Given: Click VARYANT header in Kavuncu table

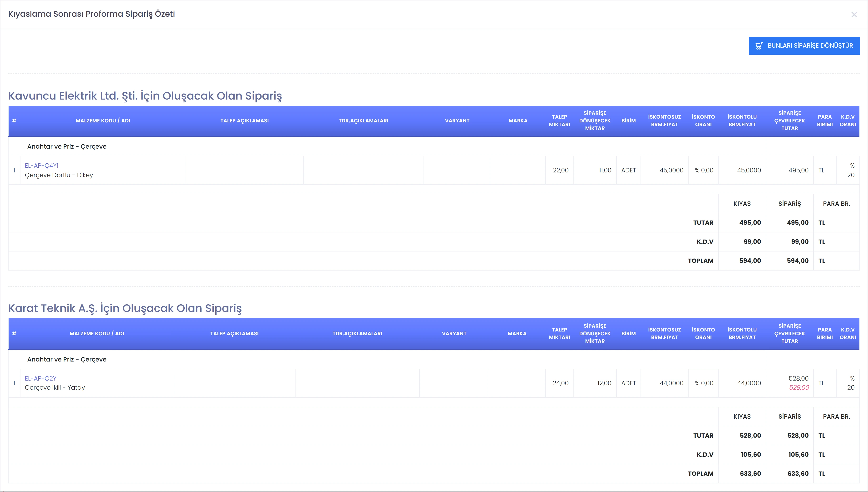Looking at the screenshot, I should point(457,121).
